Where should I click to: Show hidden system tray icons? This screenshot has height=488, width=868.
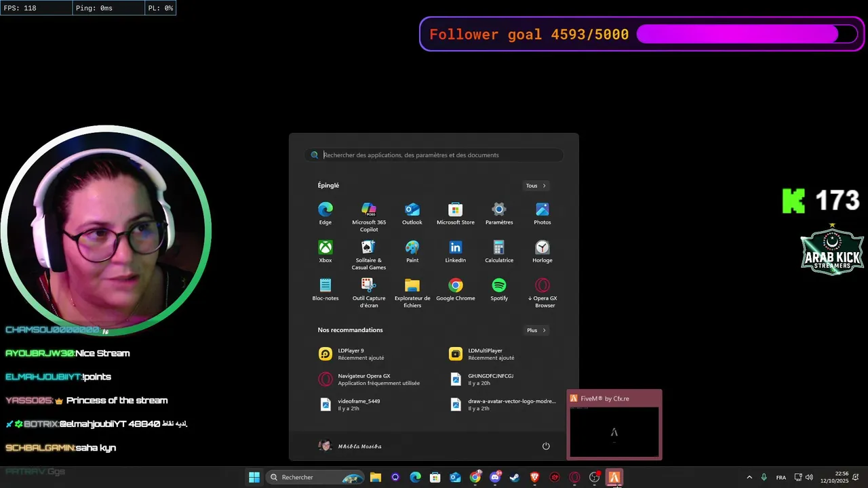pos(749,477)
